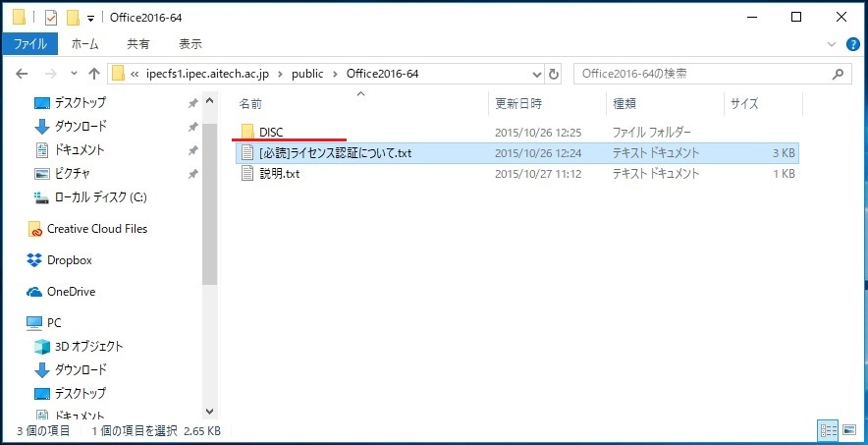Click the New Folder quick access icon
Viewport: 868px width, 445px height.
(x=73, y=18)
